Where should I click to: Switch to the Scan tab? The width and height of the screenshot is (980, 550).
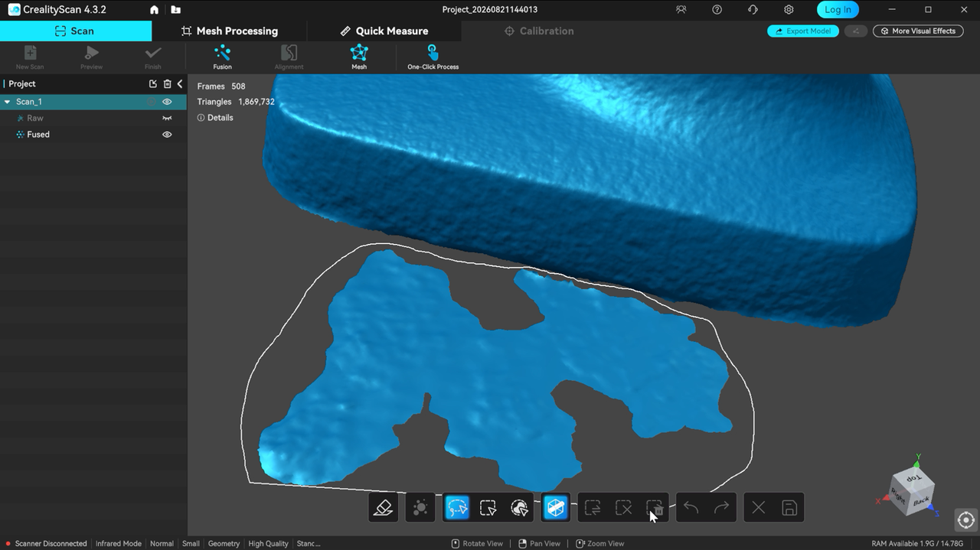pos(75,31)
